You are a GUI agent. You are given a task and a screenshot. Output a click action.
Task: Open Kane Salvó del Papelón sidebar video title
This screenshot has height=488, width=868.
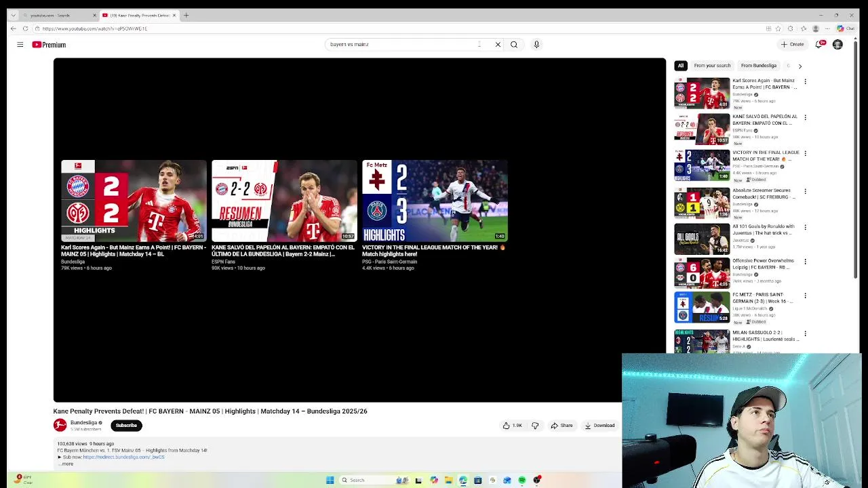point(765,120)
